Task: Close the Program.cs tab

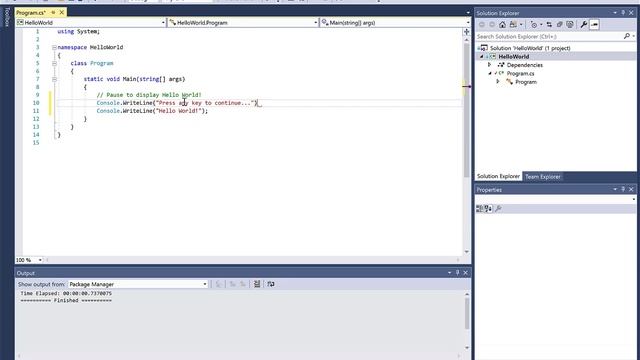Action: coord(62,13)
